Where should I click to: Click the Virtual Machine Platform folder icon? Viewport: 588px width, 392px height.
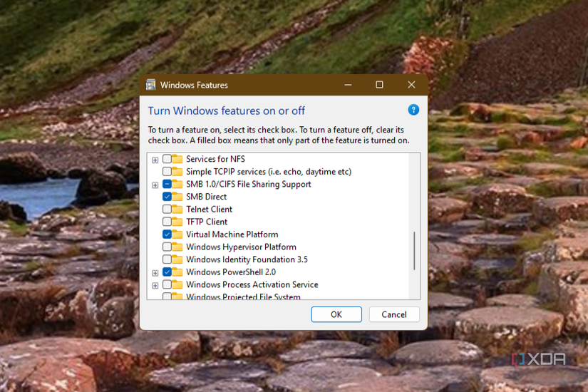[x=177, y=234]
